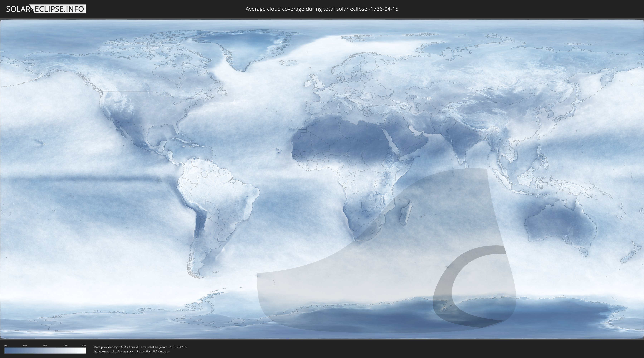Viewport: 644px width, 358px height.
Task: Select the map title about eclipse -1736-04-15
Action: point(322,9)
